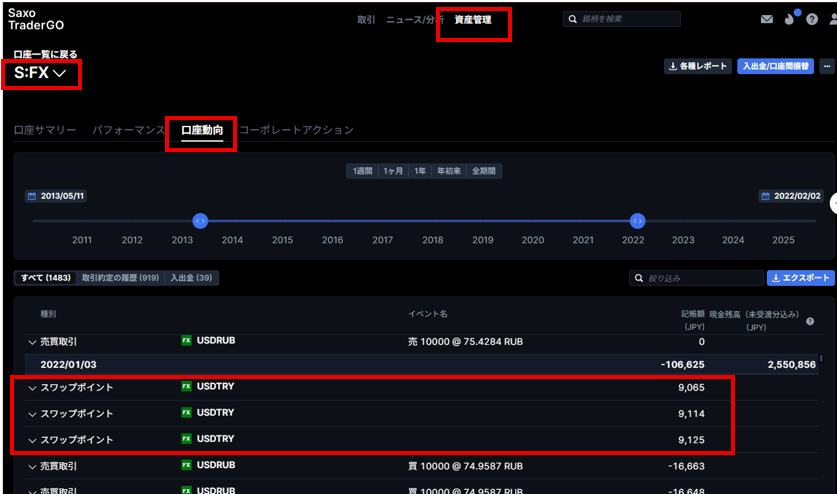Open the S:FX account selector dropdown

pos(40,73)
